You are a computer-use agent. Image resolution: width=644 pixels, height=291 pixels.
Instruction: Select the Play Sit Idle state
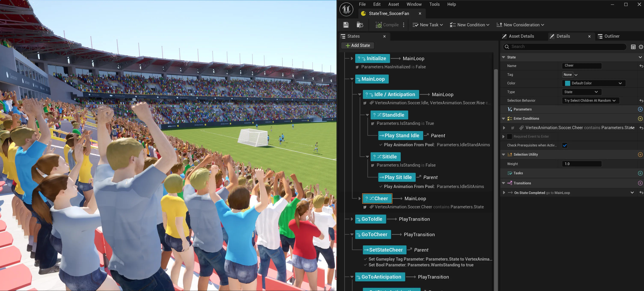click(x=397, y=177)
